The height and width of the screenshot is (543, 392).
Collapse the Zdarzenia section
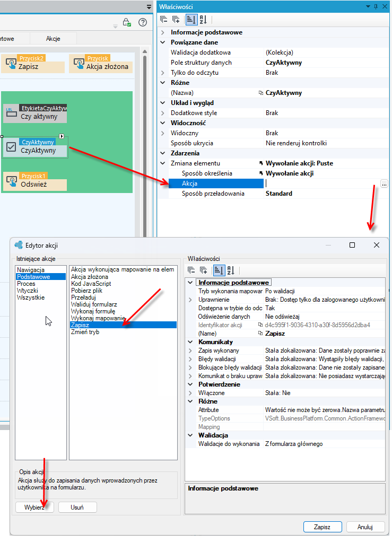(163, 153)
